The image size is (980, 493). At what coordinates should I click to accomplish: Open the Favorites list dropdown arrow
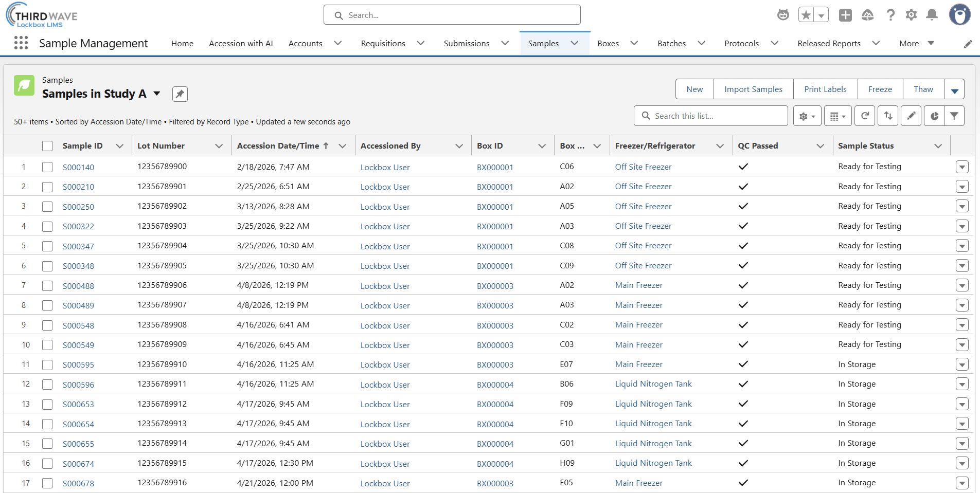pyautogui.click(x=822, y=15)
